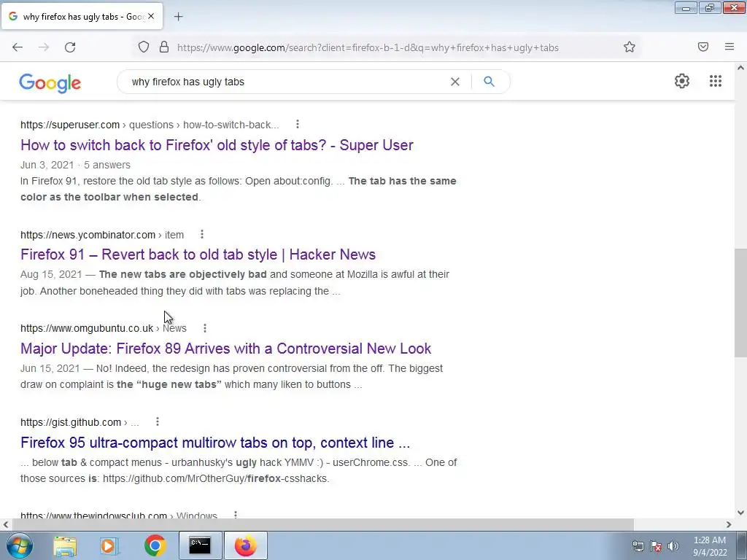747x560 pixels.
Task: Go to Google homepage via logo
Action: click(50, 83)
